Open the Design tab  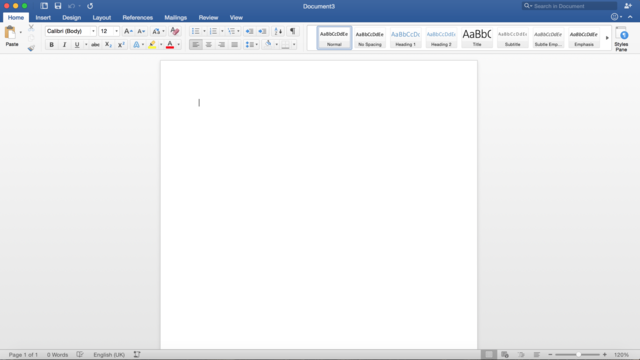(x=71, y=18)
